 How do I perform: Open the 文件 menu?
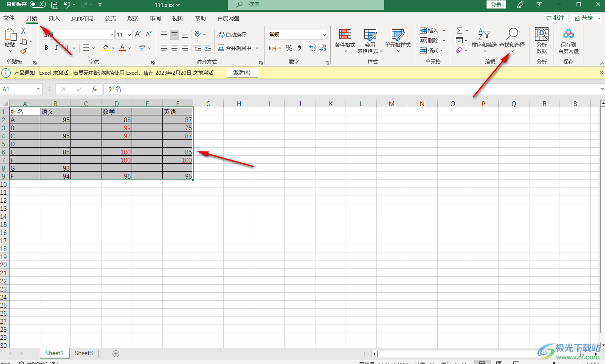tap(9, 18)
